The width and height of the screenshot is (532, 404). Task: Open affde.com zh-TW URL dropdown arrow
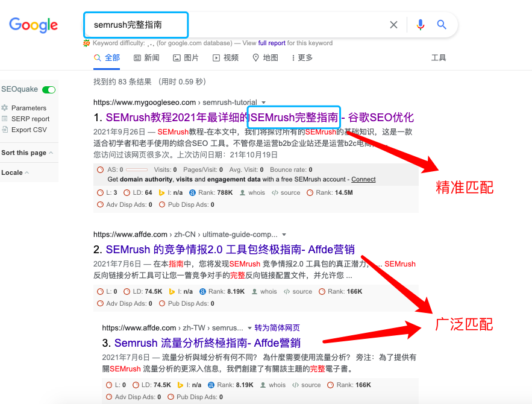coord(249,328)
